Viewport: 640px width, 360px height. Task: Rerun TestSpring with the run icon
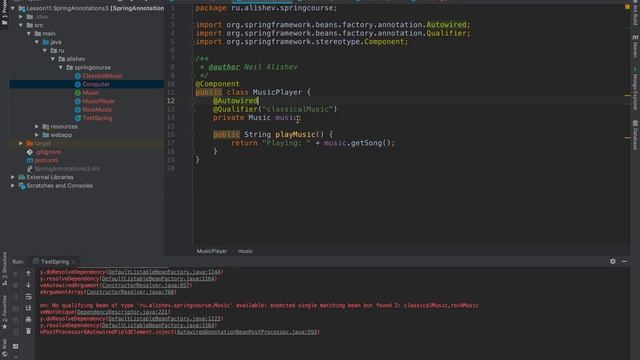pos(16,273)
